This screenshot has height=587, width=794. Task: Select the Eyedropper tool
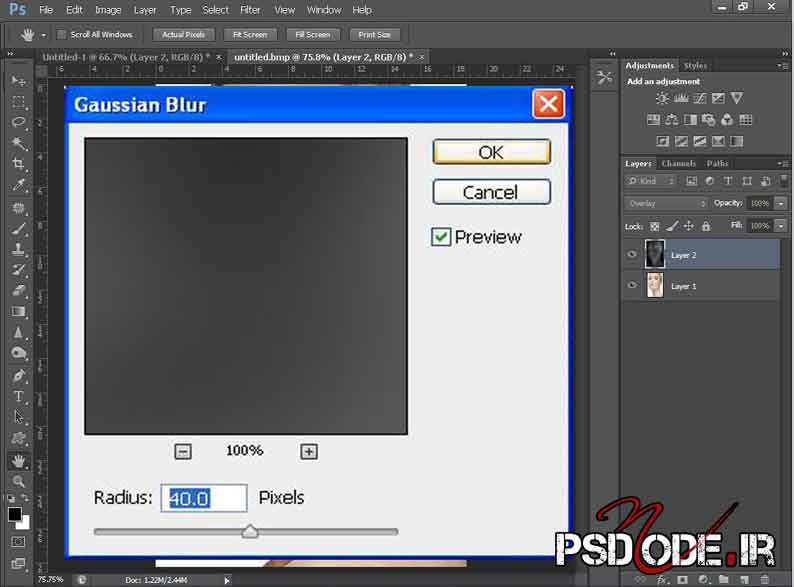(19, 185)
